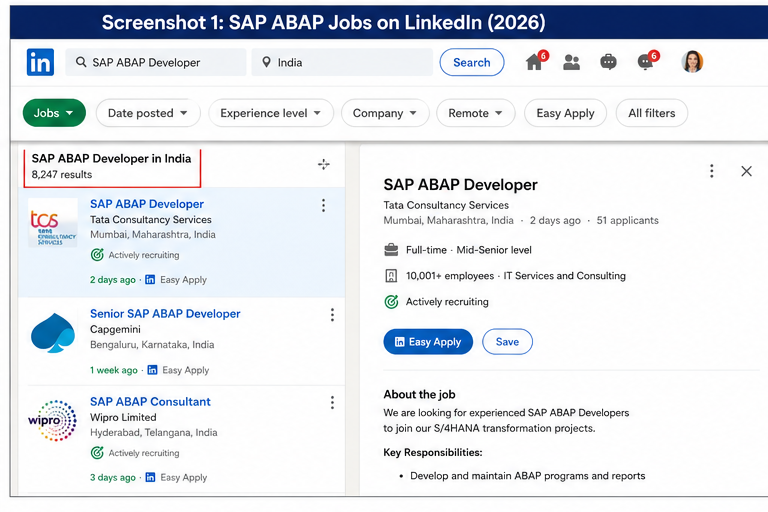Open the Senior SAP ABAP Developer job link
The width and height of the screenshot is (768, 512).
pos(165,314)
